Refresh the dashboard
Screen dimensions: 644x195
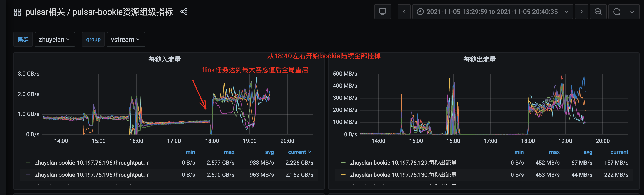[x=617, y=12]
